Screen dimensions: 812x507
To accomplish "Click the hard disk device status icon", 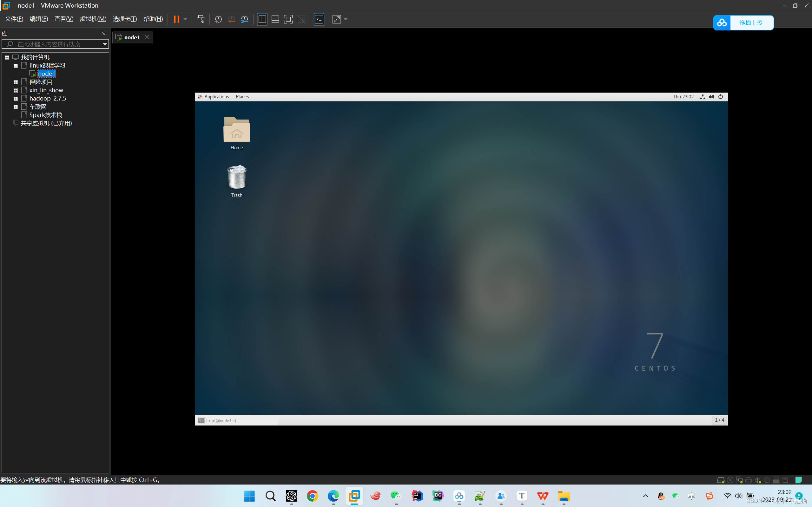I will 720,480.
